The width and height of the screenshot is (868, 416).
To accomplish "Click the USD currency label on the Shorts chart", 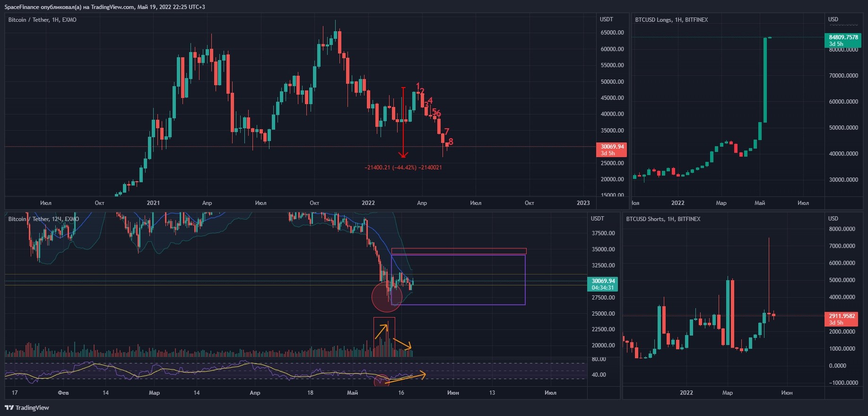I will click(833, 219).
